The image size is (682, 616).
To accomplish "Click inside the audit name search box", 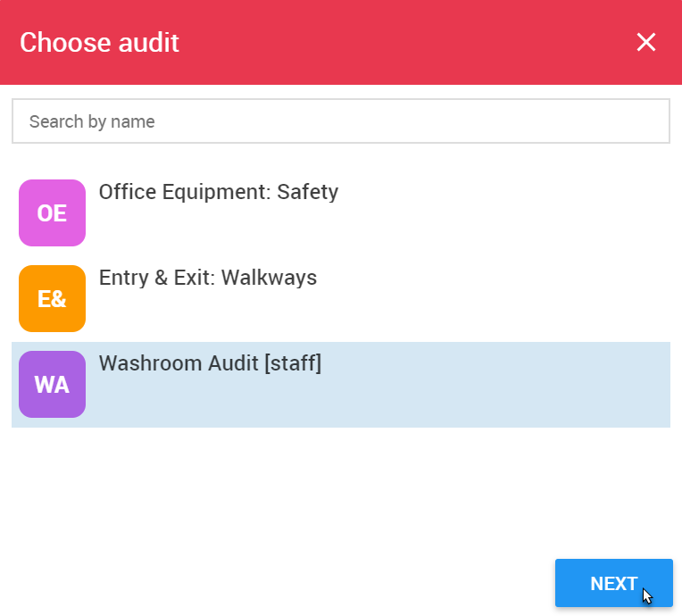I will tap(341, 121).
